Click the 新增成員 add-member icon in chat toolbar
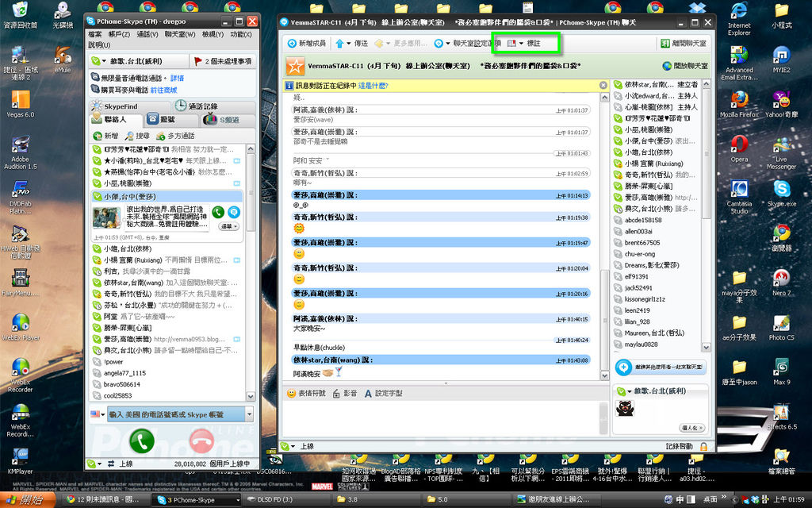The image size is (812, 508). [x=292, y=44]
